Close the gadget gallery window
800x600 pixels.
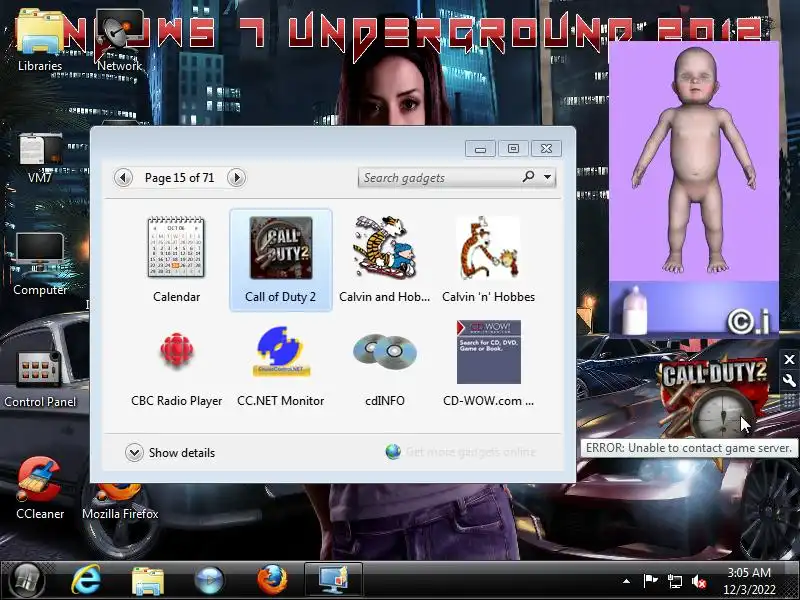tap(546, 148)
